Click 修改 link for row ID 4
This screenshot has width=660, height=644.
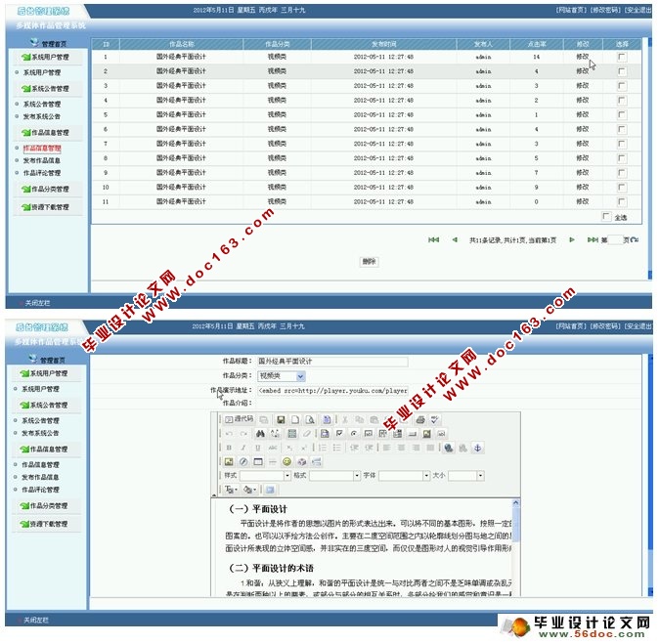[582, 100]
